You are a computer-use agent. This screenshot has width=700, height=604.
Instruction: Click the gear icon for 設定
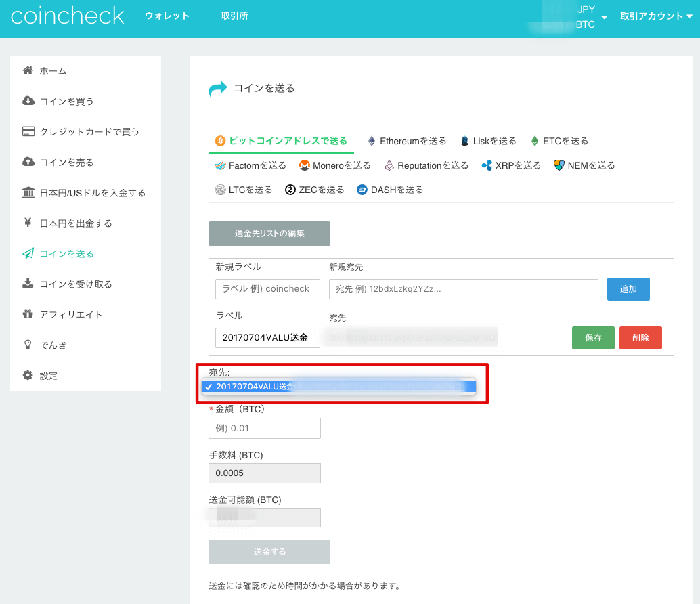28,375
